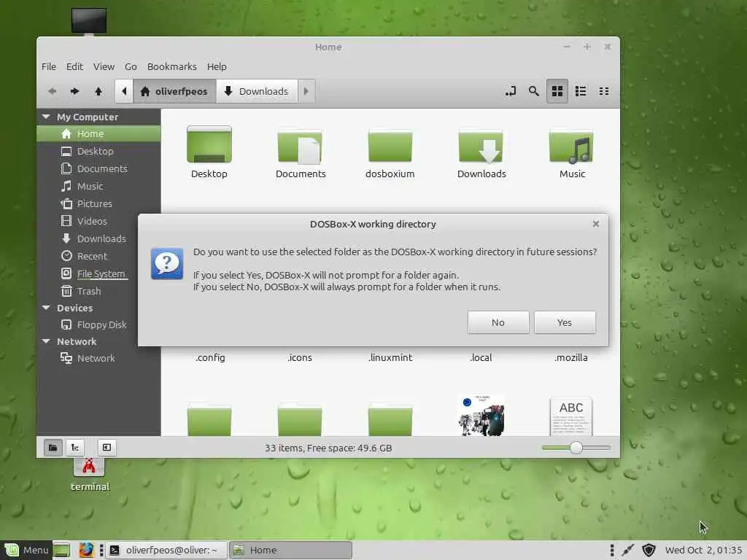Switch to icon view
Screen dimensions: 747x560
(x=557, y=91)
